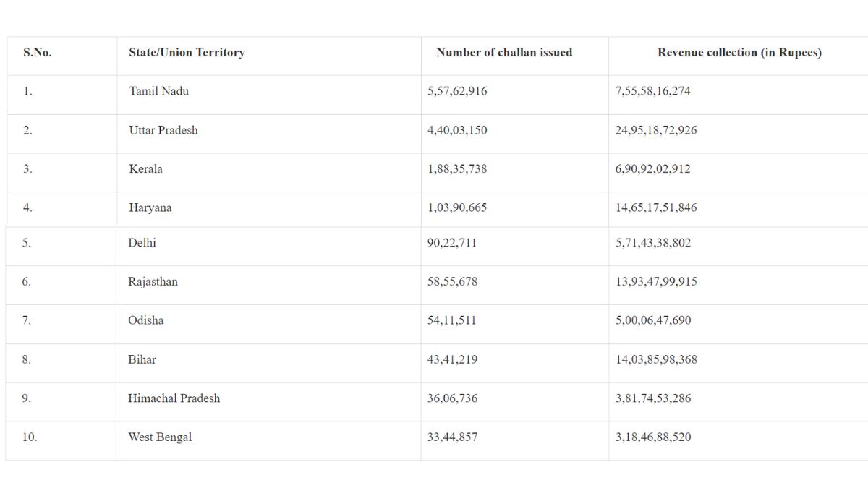Select the Bihar cell
868x488 pixels.
point(142,359)
